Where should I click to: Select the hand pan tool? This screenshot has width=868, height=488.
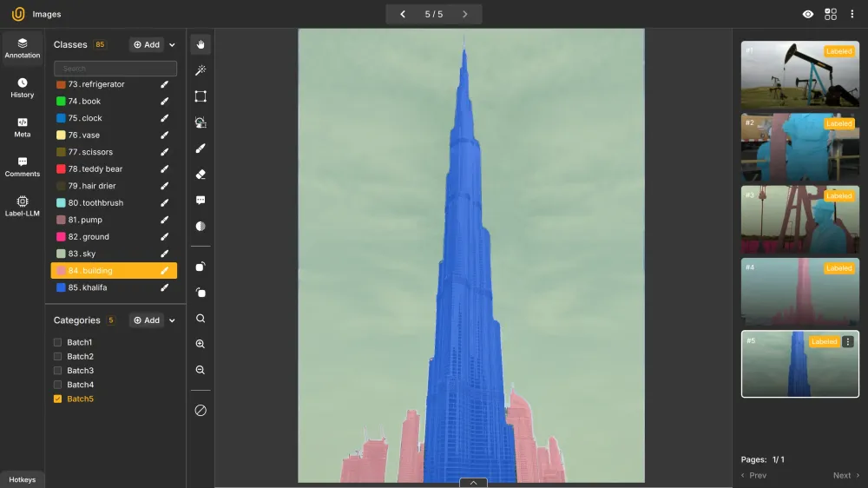201,45
